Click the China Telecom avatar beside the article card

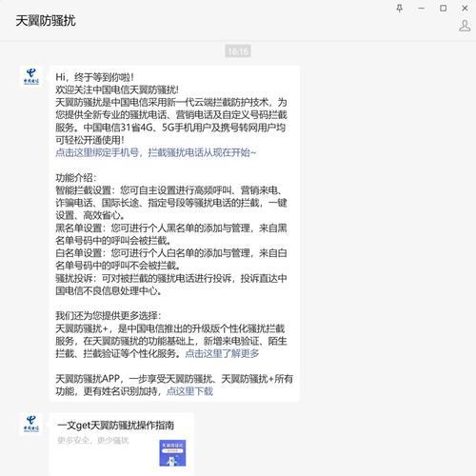tap(31, 424)
